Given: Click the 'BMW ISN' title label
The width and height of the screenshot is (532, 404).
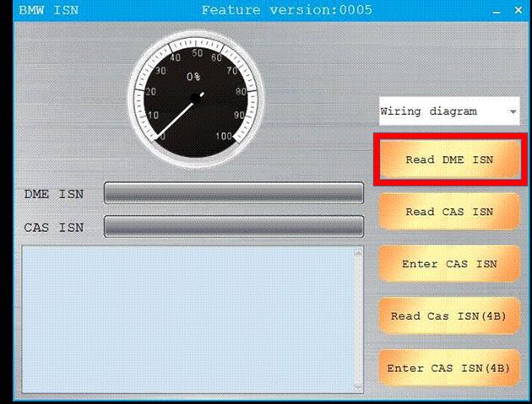Looking at the screenshot, I should [48, 10].
